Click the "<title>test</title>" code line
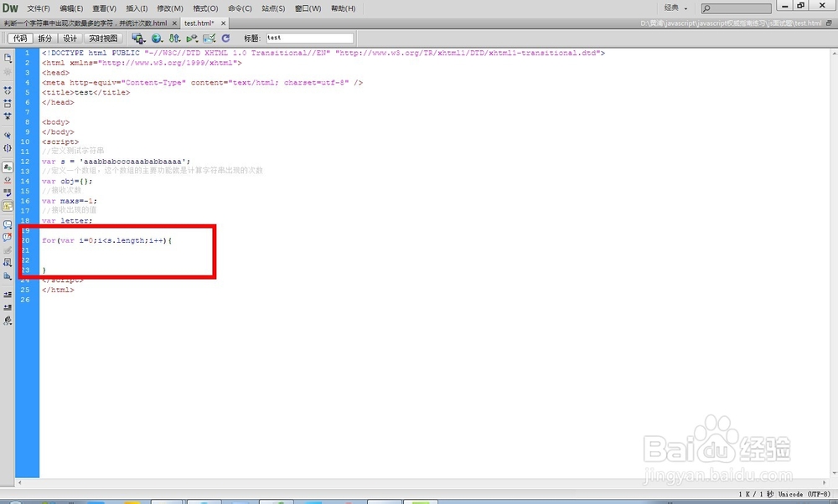This screenshot has width=838, height=504. tap(85, 92)
